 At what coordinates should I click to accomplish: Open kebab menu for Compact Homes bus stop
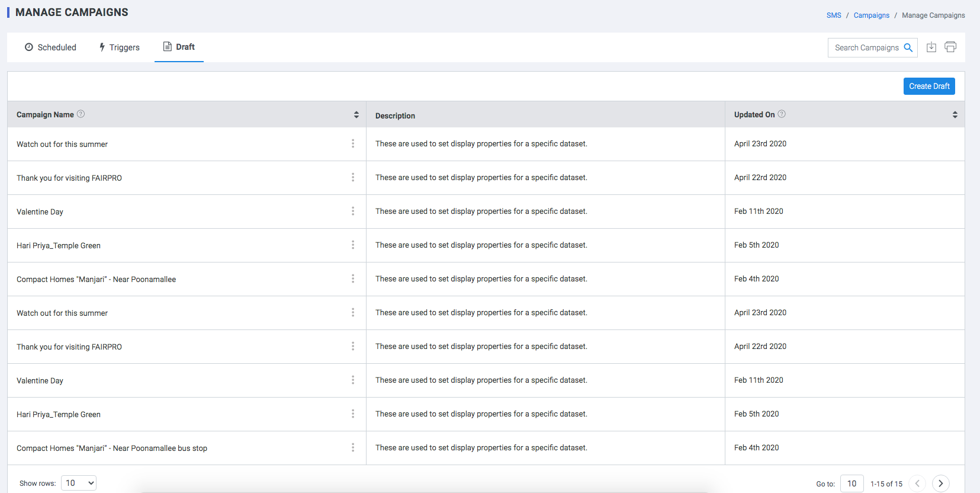tap(353, 448)
